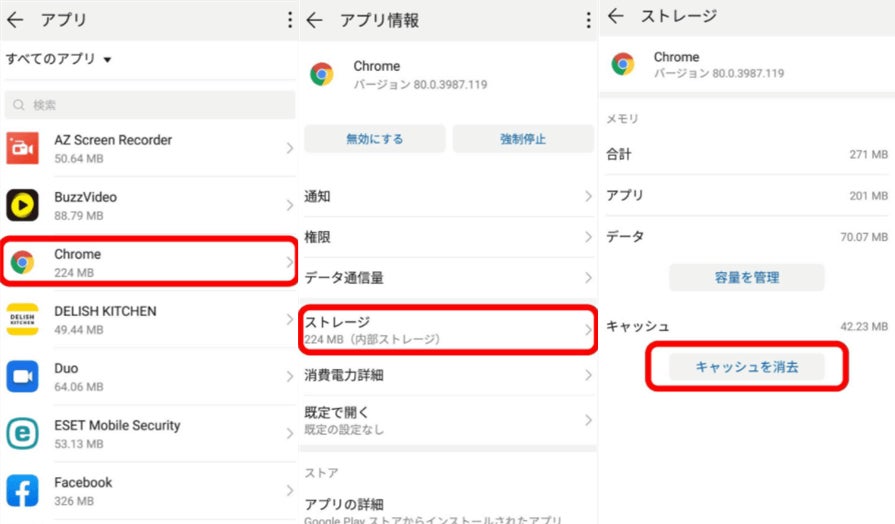This screenshot has height=524, width=895.
Task: Tap Facebook app icon
Action: click(x=22, y=490)
